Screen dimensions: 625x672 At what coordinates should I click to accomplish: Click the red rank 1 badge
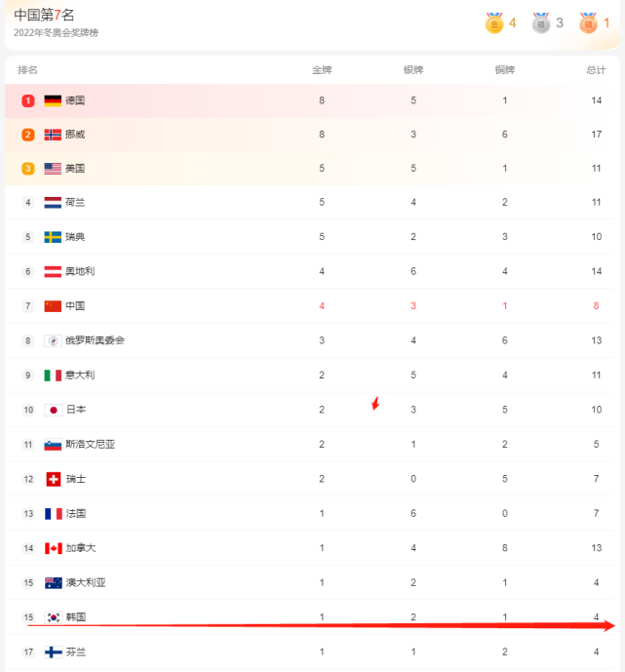(28, 100)
